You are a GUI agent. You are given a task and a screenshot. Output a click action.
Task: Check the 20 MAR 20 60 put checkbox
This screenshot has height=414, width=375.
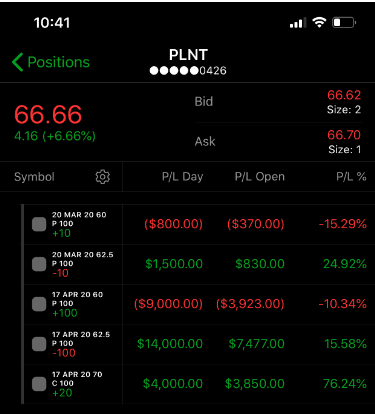coord(39,224)
